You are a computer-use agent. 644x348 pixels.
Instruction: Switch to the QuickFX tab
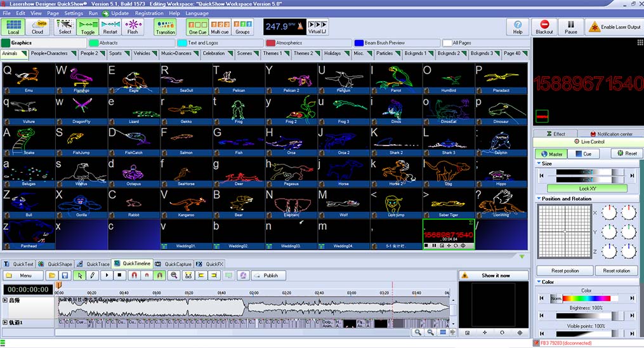click(x=209, y=264)
